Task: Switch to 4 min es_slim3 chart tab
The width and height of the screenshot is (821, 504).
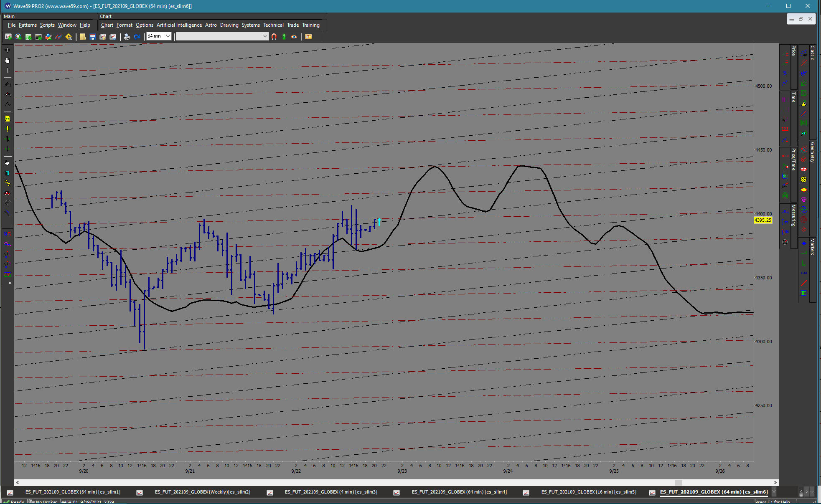Action: click(x=331, y=492)
